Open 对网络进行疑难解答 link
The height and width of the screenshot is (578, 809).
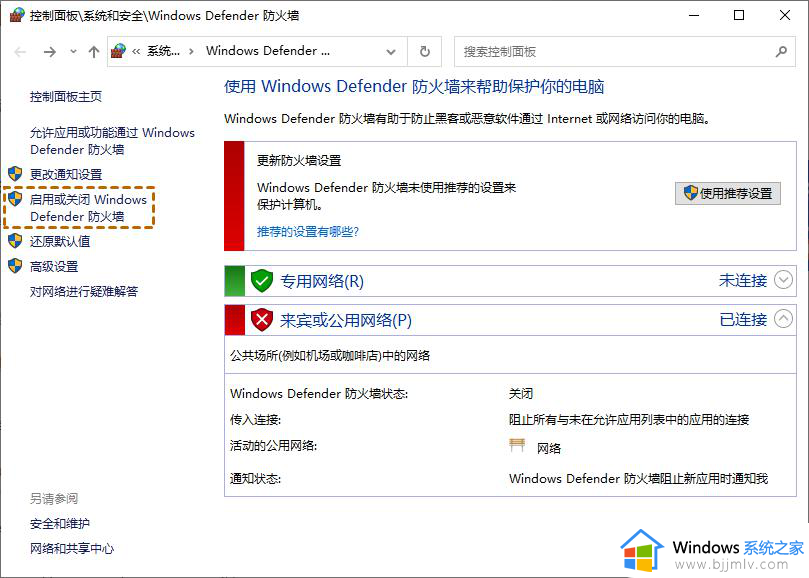click(x=84, y=292)
